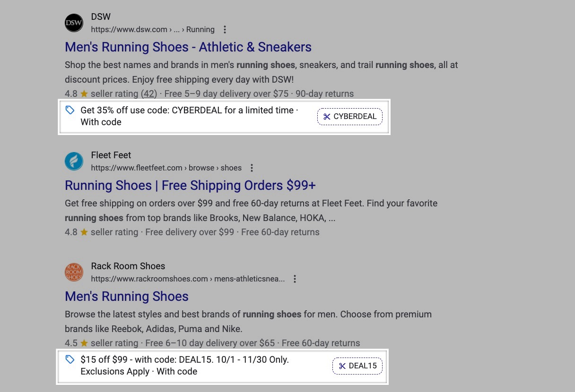This screenshot has height=392, width=575.
Task: Click the (42) seller rating count link
Action: 149,94
